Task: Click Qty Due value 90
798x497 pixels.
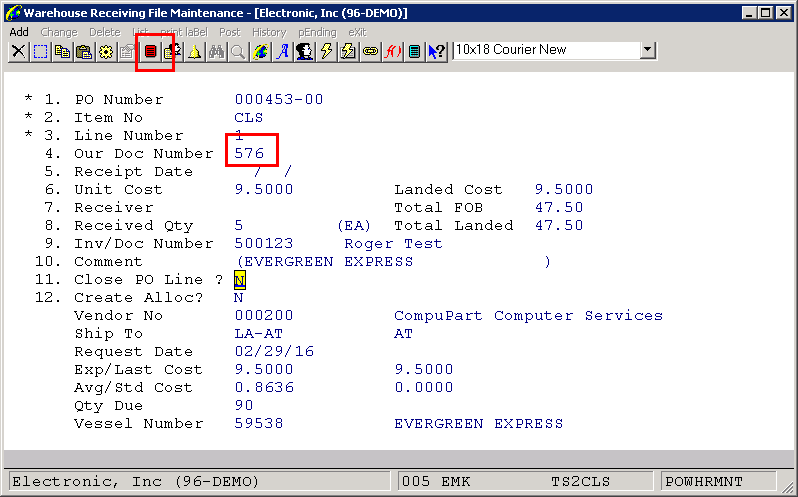Action: 244,405
